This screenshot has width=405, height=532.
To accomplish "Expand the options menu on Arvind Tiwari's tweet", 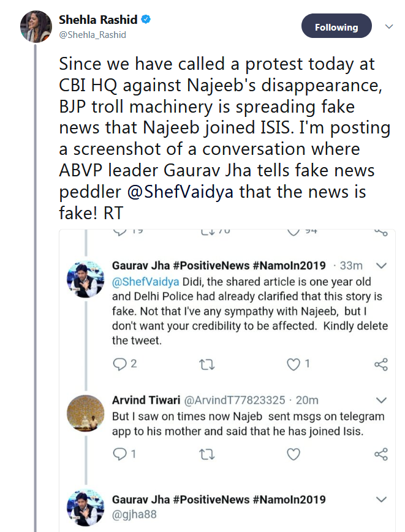I will point(380,400).
